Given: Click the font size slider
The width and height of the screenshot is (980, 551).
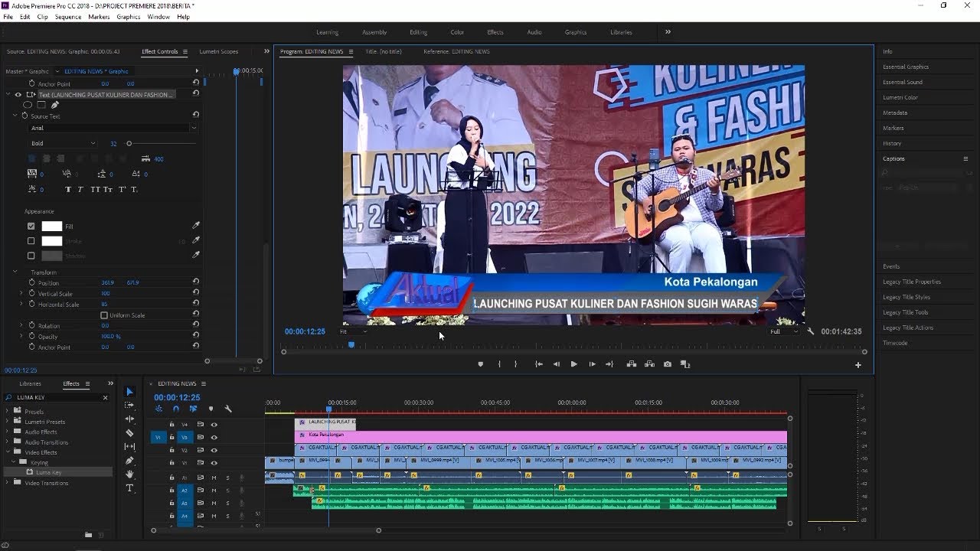Looking at the screenshot, I should [x=162, y=143].
